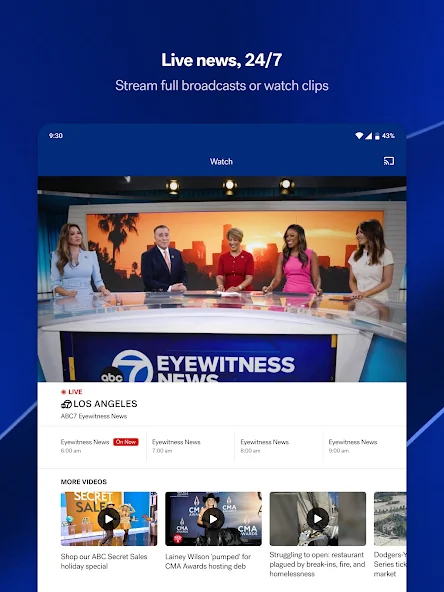Tap the On Now badge

click(x=126, y=442)
